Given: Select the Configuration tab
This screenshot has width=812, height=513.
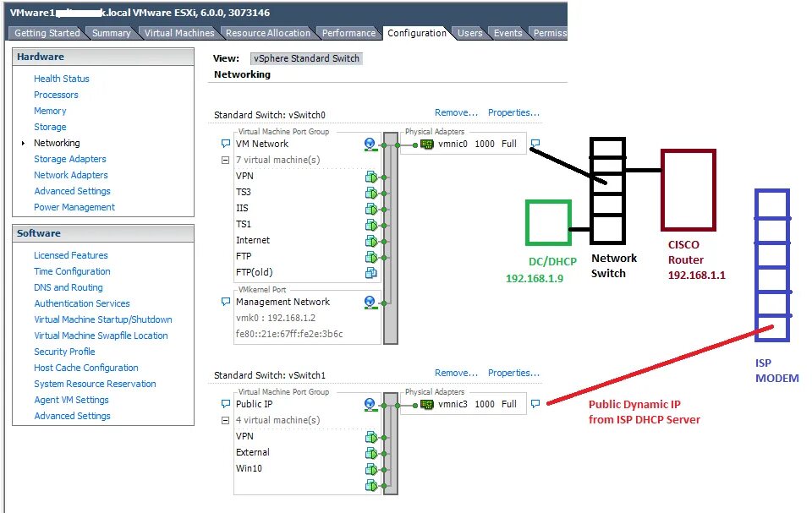Looking at the screenshot, I should point(417,33).
